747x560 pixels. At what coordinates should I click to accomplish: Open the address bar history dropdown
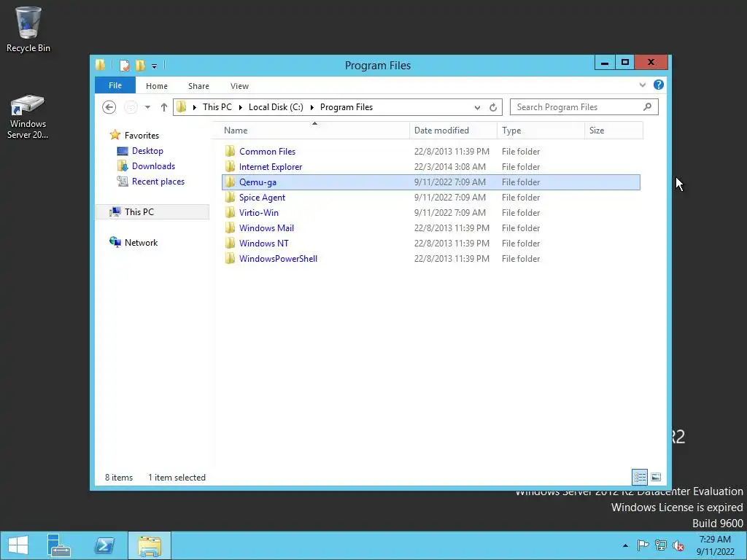click(477, 108)
